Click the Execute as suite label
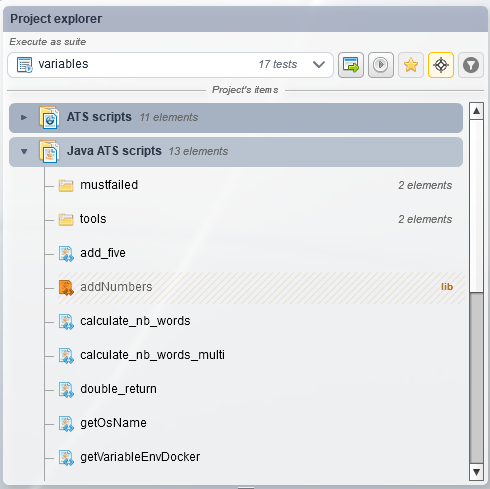 (48, 42)
